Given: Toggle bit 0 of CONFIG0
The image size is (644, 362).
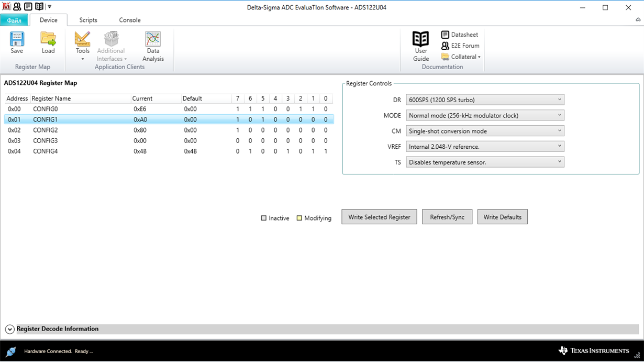Looking at the screenshot, I should (x=326, y=109).
